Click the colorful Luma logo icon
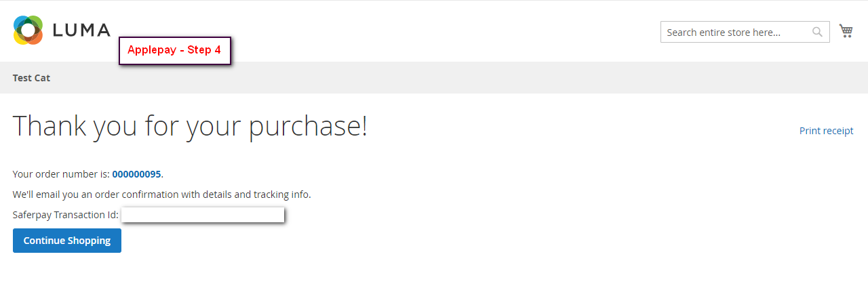 coord(28,30)
